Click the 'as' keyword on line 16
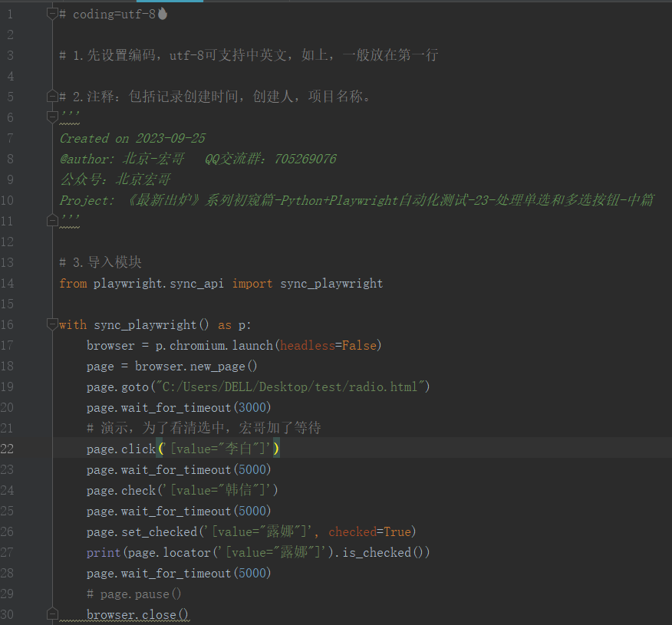Screen dimensions: 672x625 pos(225,324)
